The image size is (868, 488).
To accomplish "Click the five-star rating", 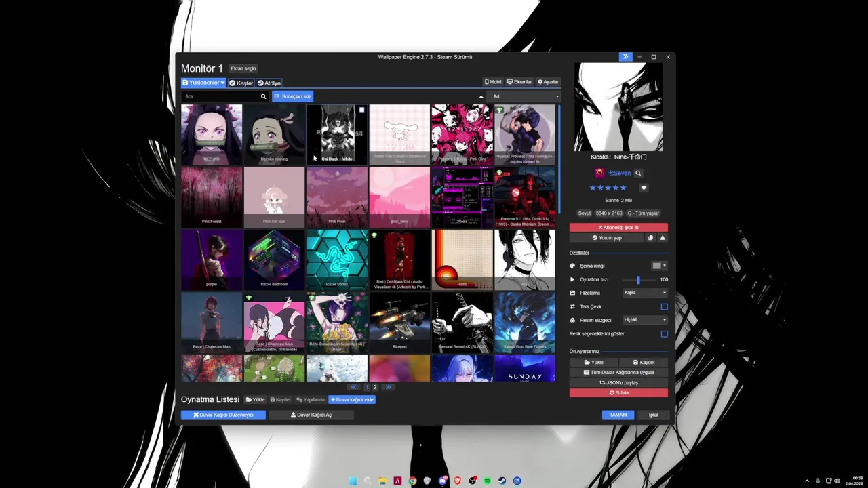I will 608,188.
